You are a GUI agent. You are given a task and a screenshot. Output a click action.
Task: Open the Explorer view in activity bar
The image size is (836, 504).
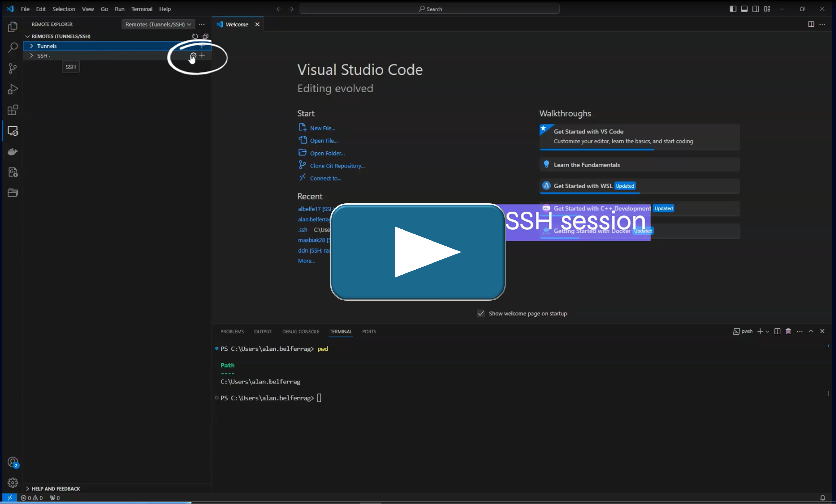(13, 27)
